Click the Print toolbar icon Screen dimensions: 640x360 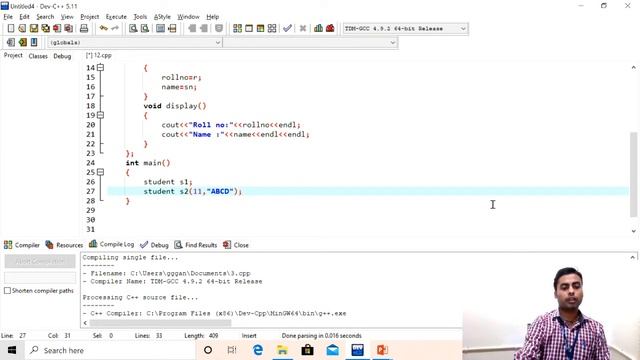[x=84, y=28]
